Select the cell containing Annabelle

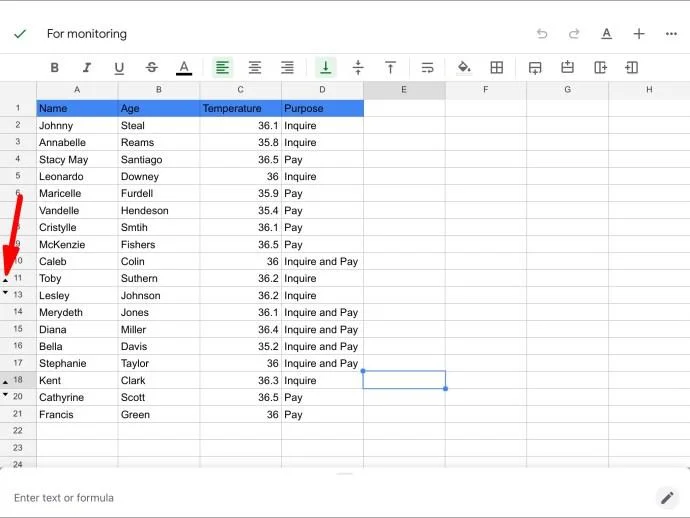click(77, 143)
